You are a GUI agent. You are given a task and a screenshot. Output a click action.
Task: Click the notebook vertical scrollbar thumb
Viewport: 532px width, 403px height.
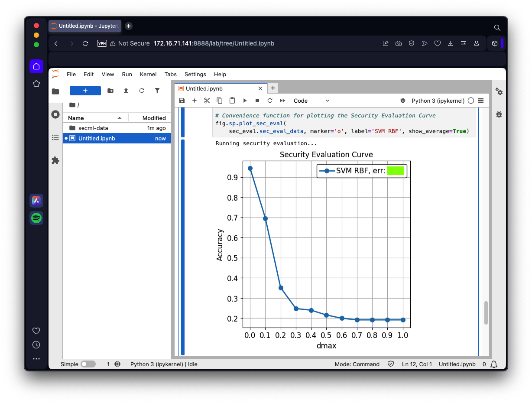pos(486,312)
